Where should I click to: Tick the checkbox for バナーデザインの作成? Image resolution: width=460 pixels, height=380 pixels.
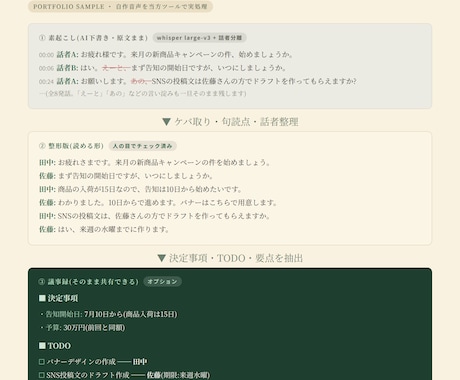click(x=42, y=362)
